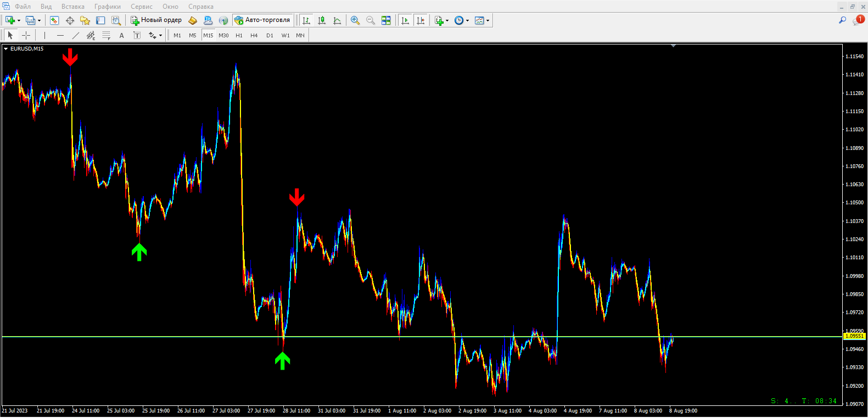
Task: Click the chart shift triangle marker
Action: click(x=673, y=46)
